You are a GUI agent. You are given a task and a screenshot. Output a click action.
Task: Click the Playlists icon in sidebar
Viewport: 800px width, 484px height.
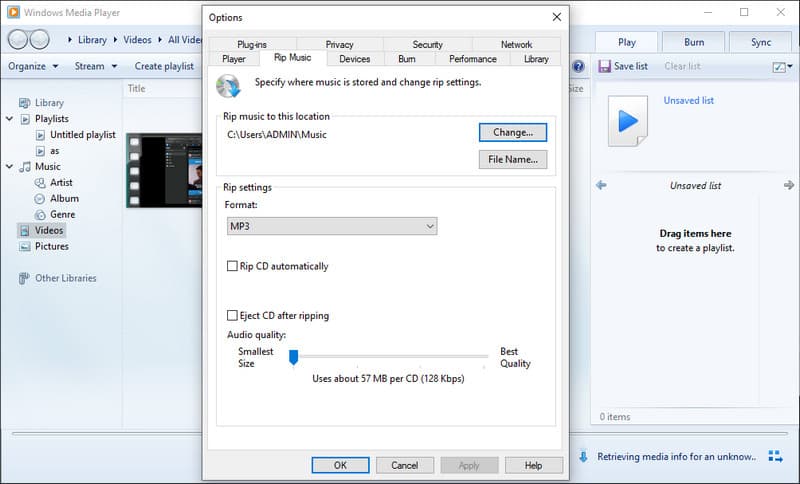(25, 119)
